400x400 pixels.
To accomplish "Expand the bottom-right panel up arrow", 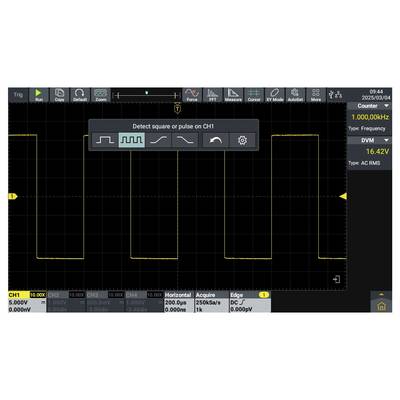I will [x=381, y=294].
